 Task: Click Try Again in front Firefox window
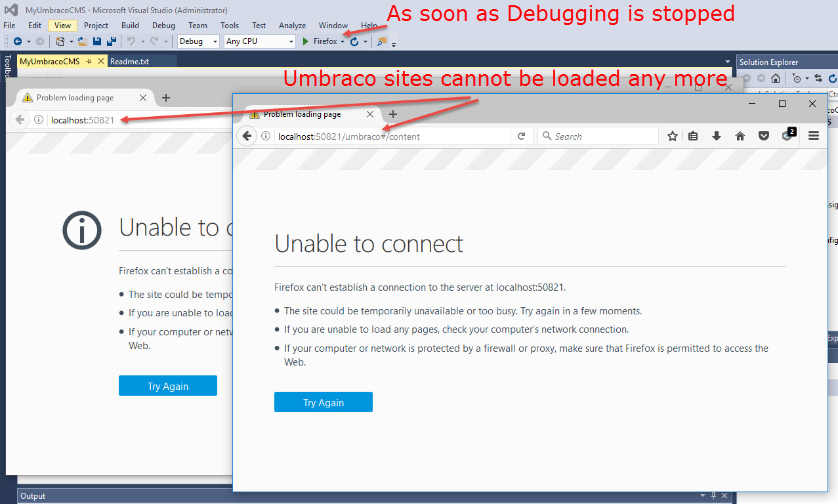[x=323, y=402]
